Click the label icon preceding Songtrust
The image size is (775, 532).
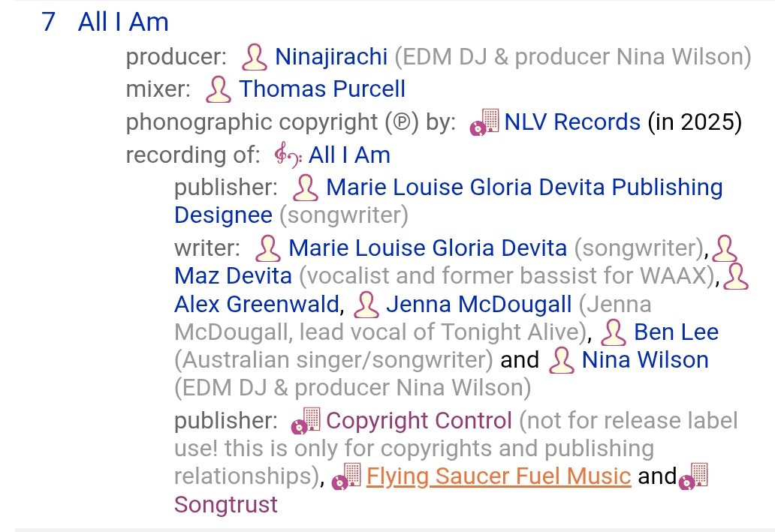click(693, 476)
